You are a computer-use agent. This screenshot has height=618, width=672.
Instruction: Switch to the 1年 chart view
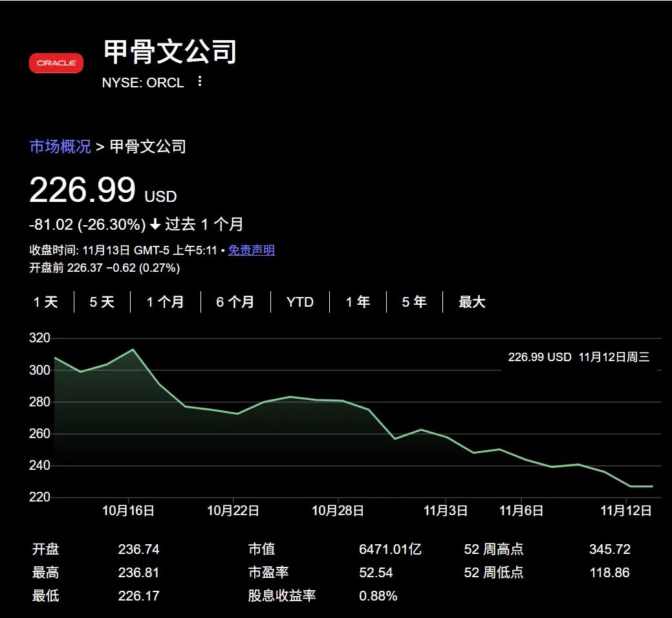[x=358, y=302]
